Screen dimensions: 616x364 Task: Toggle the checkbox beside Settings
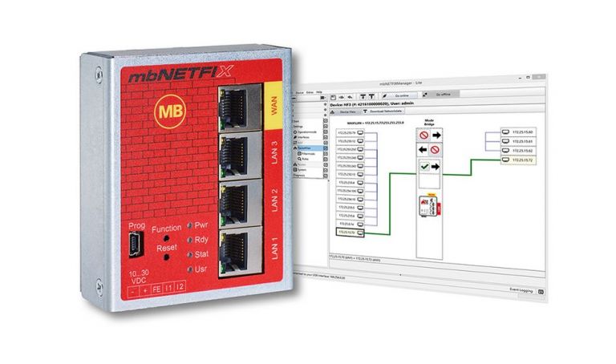326,127
